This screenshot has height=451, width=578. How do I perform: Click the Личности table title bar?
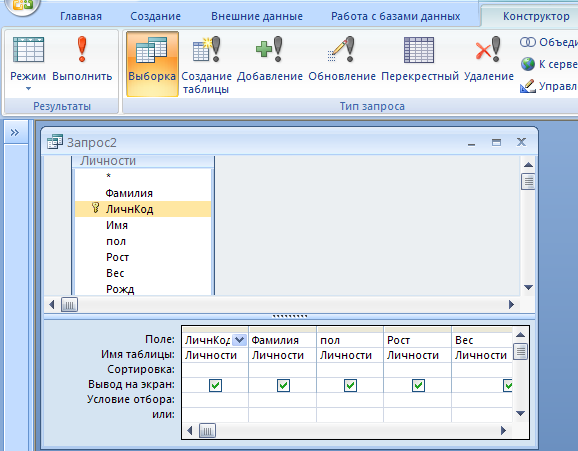[x=143, y=161]
